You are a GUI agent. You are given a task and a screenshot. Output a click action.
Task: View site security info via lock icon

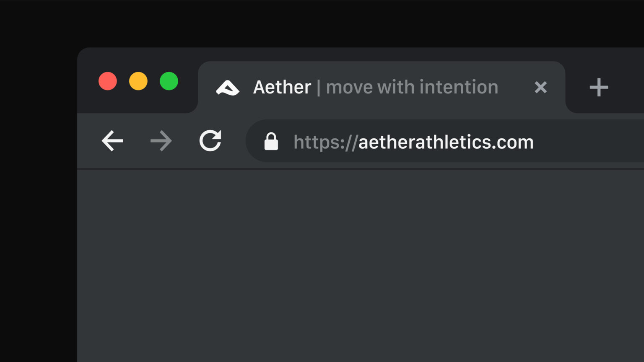pos(271,142)
